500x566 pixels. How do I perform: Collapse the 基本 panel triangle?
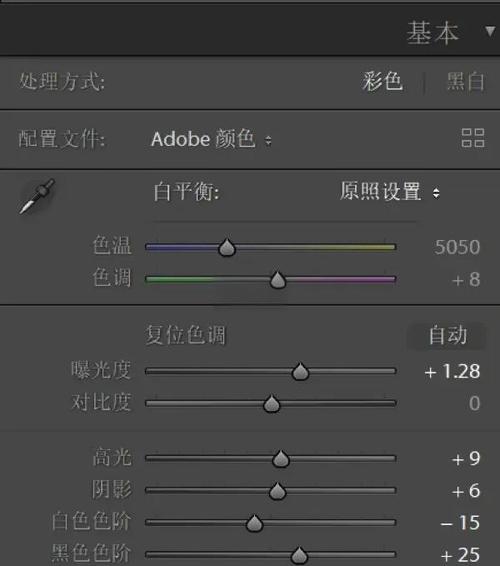point(490,31)
